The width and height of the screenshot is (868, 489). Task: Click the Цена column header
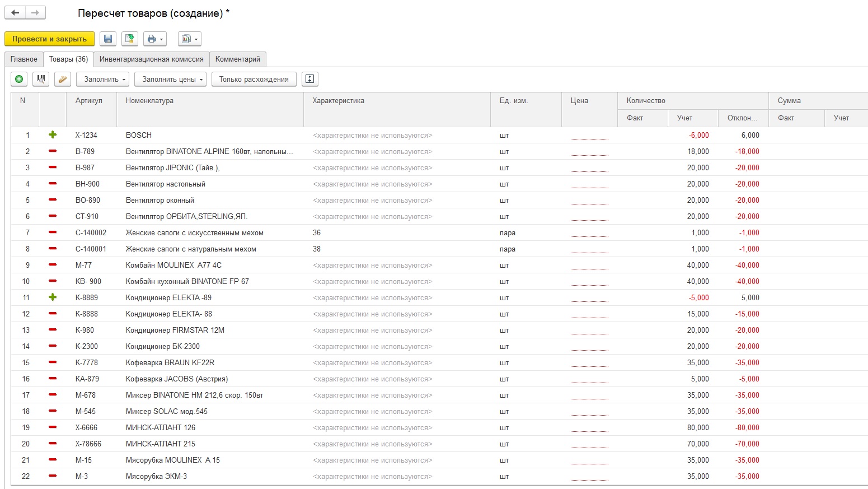[x=589, y=109]
